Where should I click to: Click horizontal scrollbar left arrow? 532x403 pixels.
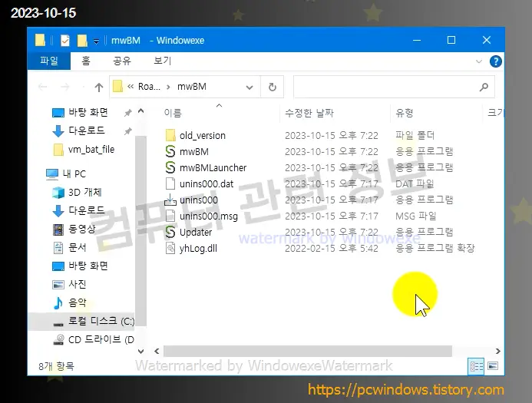[157, 351]
